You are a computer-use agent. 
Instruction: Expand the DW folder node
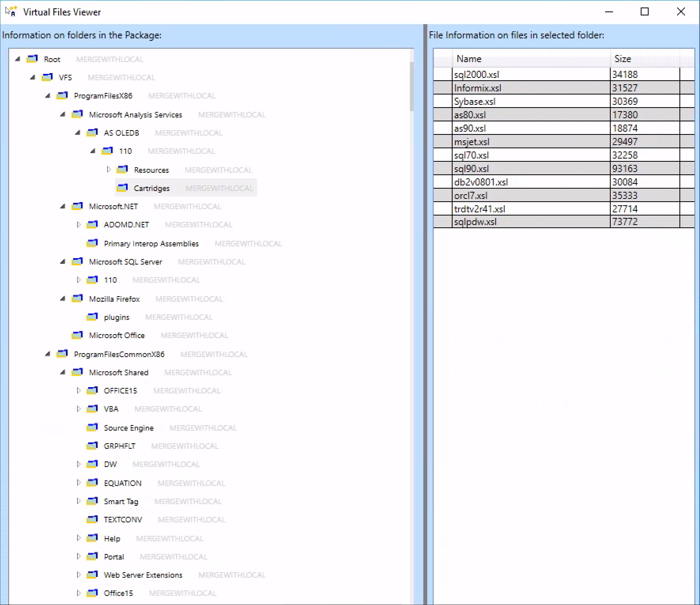(x=79, y=464)
